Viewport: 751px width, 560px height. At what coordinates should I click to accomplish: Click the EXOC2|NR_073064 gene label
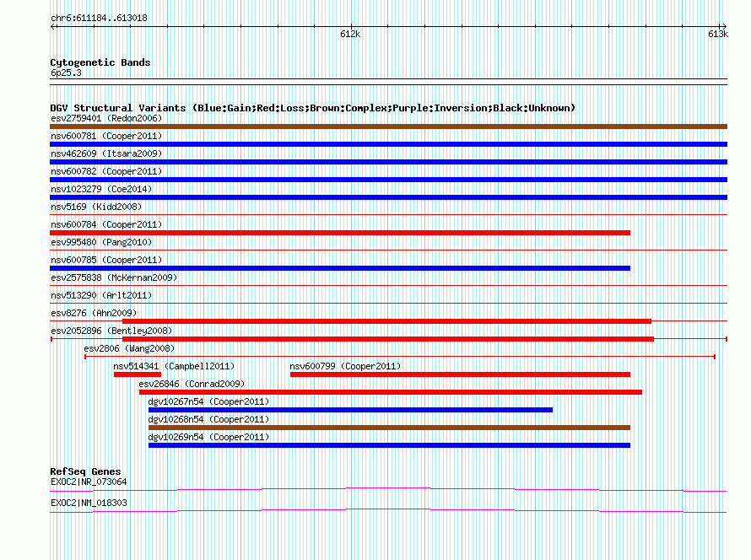click(89, 482)
